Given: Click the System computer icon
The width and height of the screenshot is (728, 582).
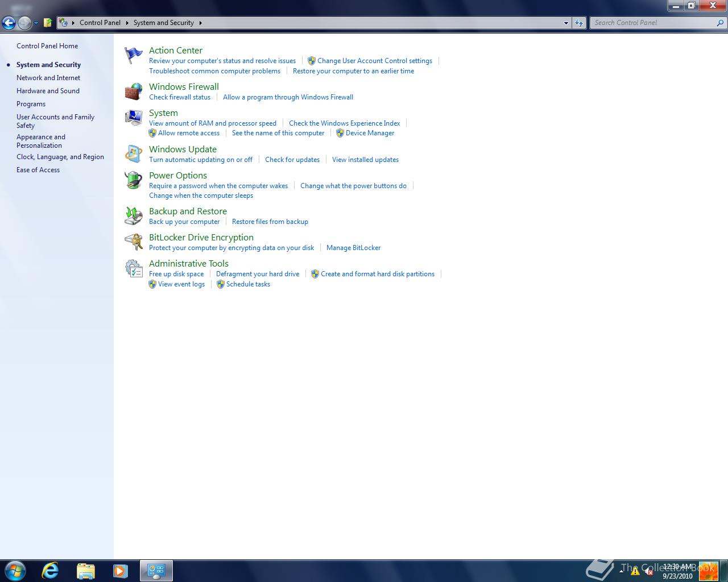Looking at the screenshot, I should pyautogui.click(x=133, y=118).
